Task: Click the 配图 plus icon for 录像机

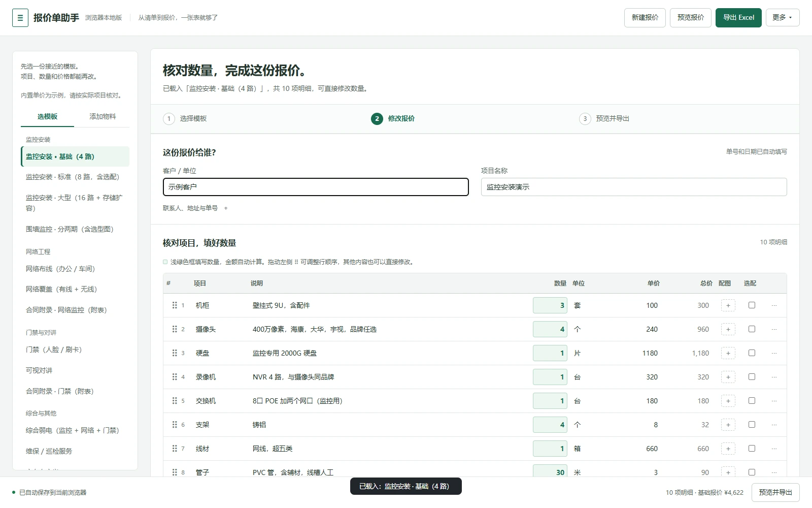Action: point(728,377)
